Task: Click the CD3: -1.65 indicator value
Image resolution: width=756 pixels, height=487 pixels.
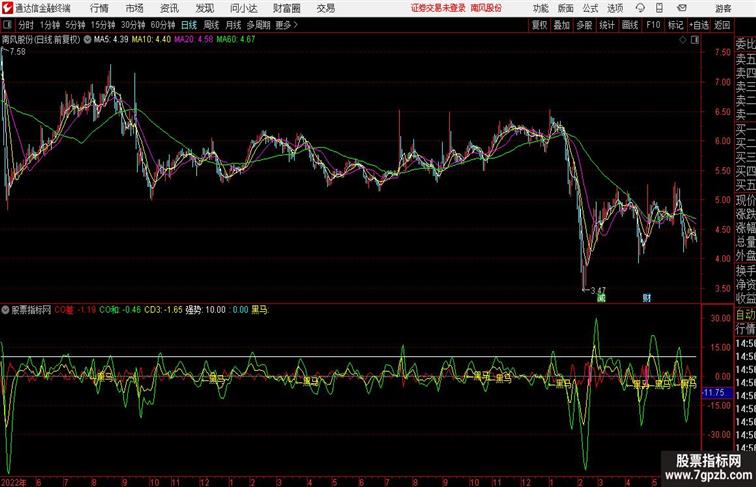Action: click(x=163, y=310)
